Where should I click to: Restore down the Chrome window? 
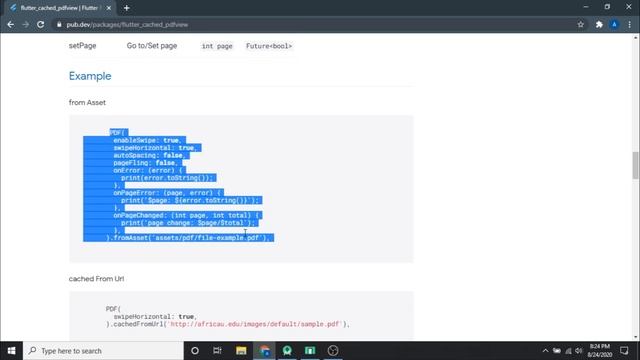point(607,7)
